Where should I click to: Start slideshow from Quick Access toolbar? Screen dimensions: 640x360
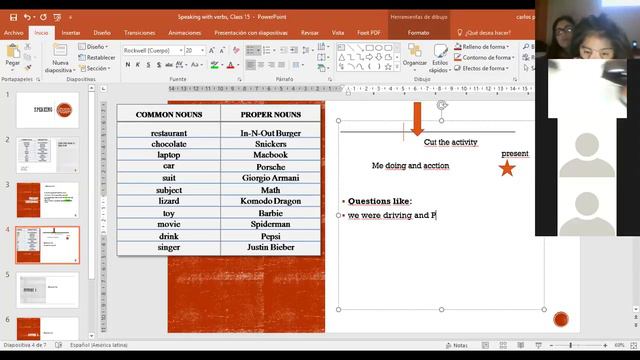[x=57, y=17]
